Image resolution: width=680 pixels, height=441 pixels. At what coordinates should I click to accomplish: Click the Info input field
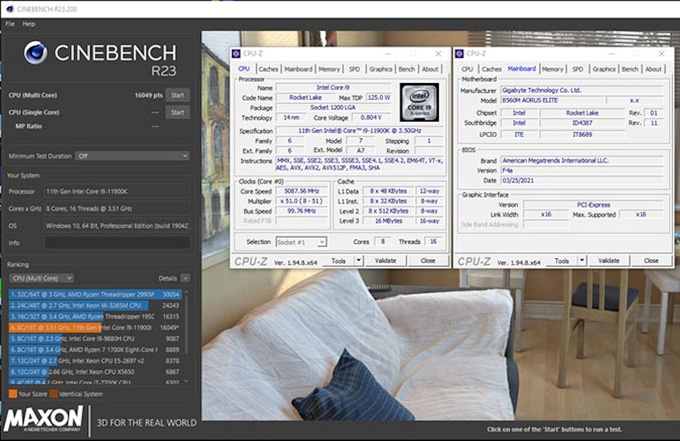117,243
